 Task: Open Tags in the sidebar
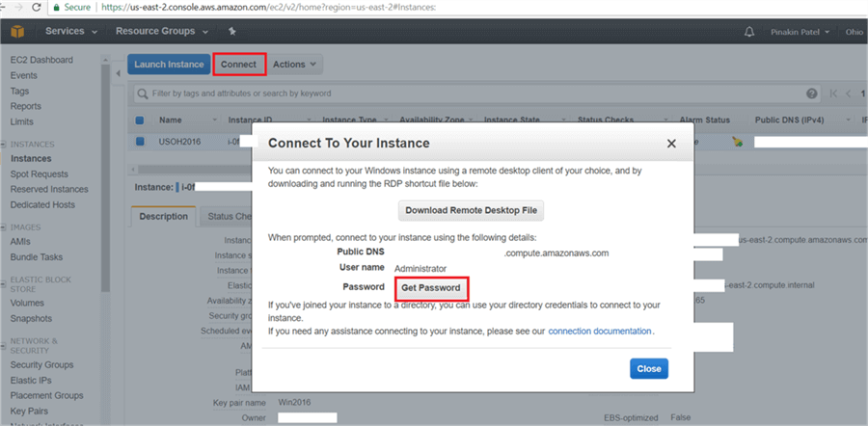(x=19, y=91)
